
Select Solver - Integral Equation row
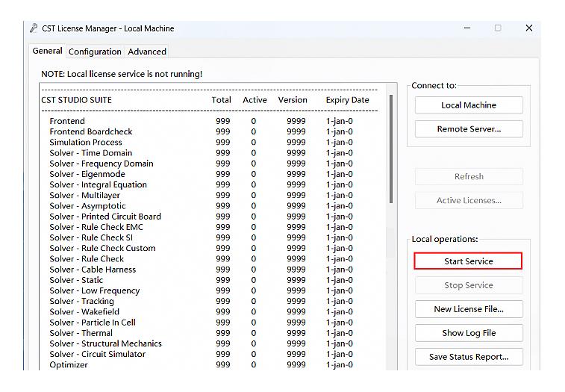coord(201,184)
